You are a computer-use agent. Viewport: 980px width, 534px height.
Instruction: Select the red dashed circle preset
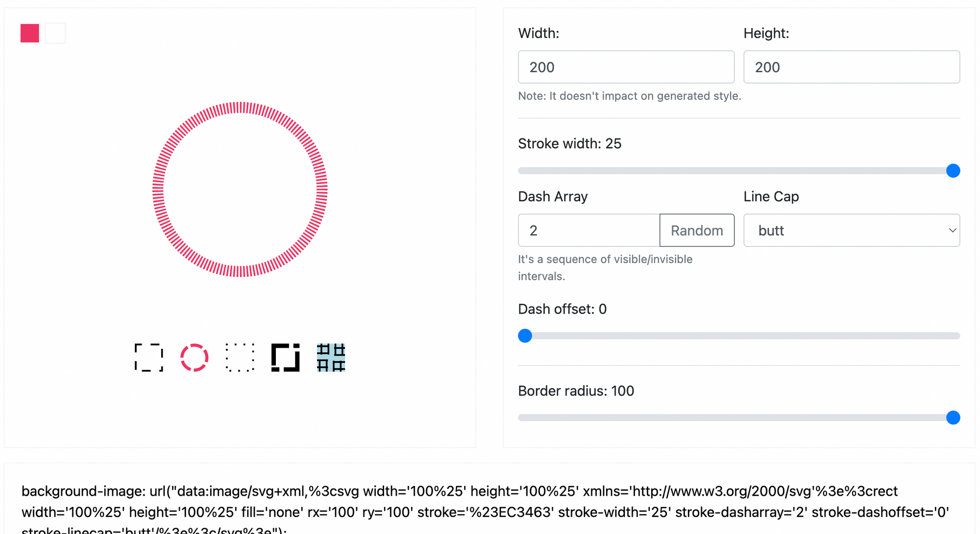195,358
